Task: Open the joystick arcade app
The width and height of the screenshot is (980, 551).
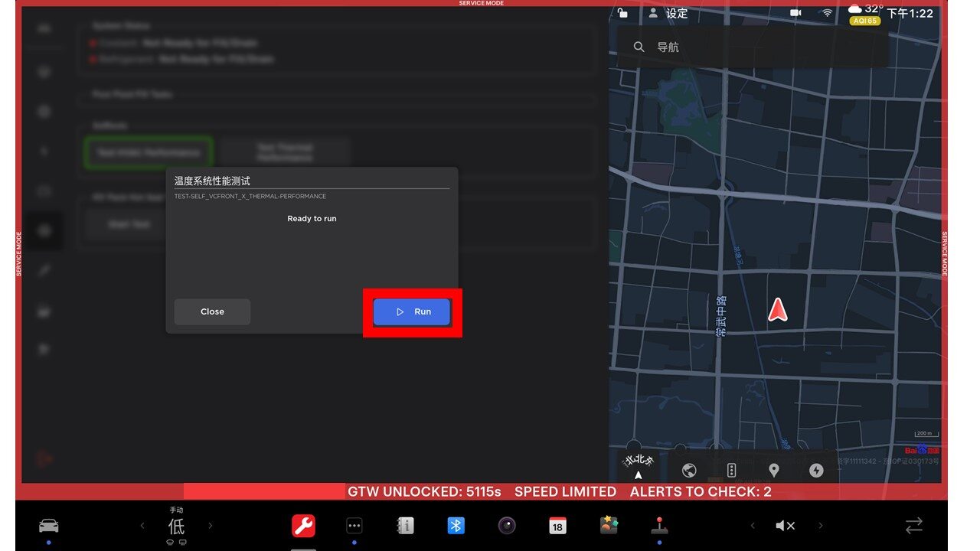Action: point(658,526)
